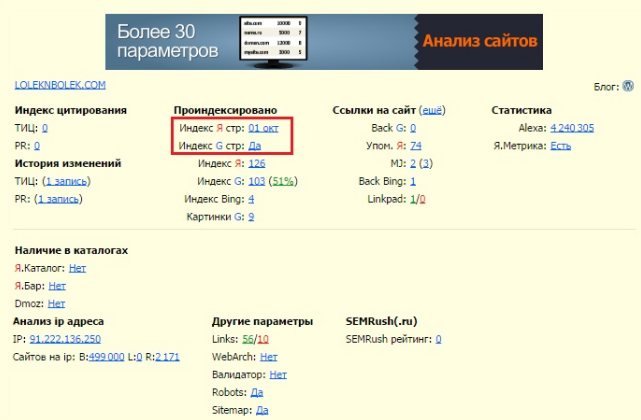Click the Валидатор 'Нет' link
The image size is (641, 420).
click(278, 375)
